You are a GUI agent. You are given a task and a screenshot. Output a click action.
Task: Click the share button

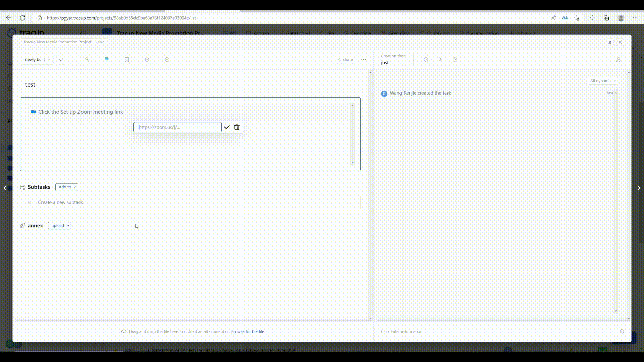(345, 60)
